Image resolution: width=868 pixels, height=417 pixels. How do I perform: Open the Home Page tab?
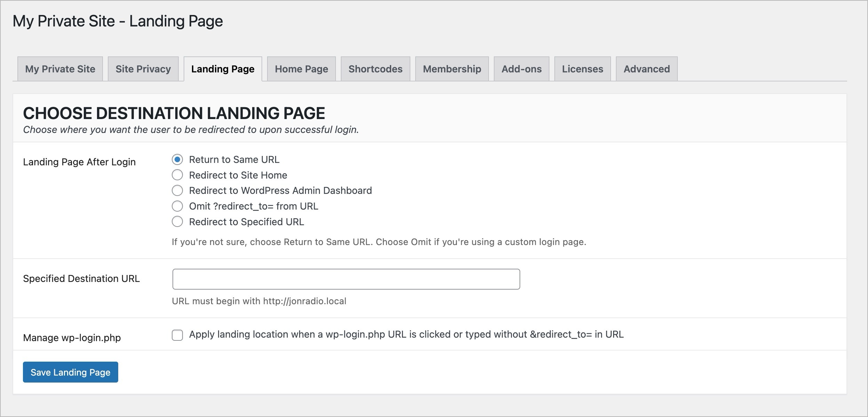301,69
